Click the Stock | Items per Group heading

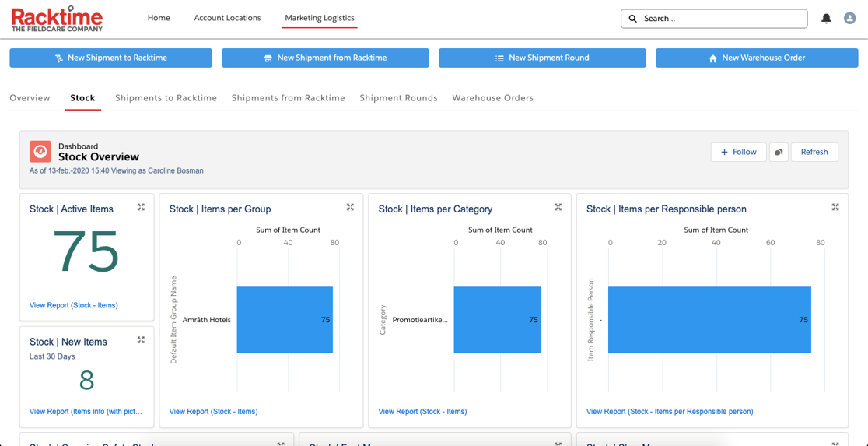click(x=220, y=209)
